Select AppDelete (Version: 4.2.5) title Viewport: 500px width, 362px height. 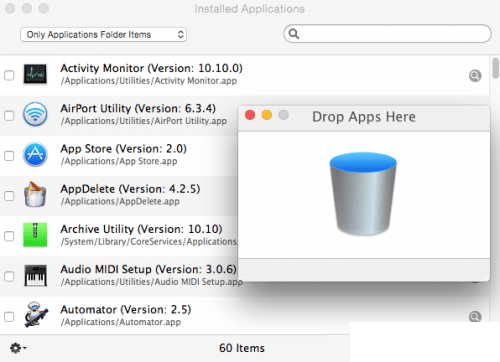coord(130,189)
